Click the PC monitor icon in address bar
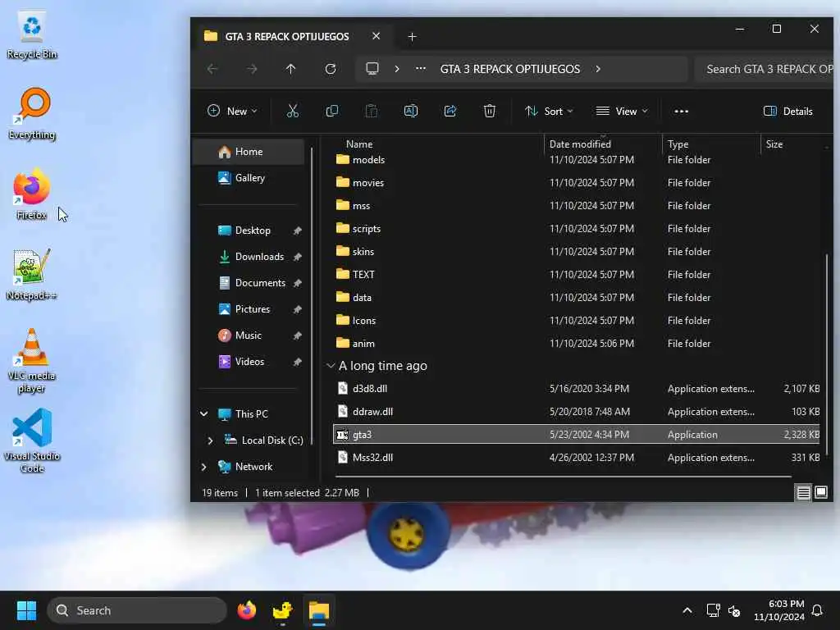This screenshot has width=840, height=630. pos(372,69)
